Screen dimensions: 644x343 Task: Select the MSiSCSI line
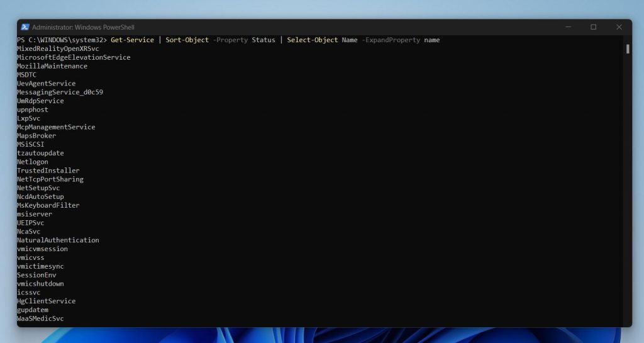[30, 144]
